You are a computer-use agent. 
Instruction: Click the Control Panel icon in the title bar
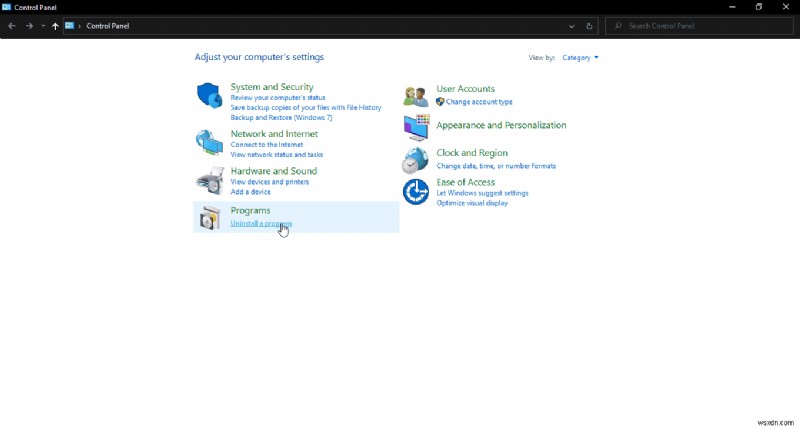click(x=7, y=7)
